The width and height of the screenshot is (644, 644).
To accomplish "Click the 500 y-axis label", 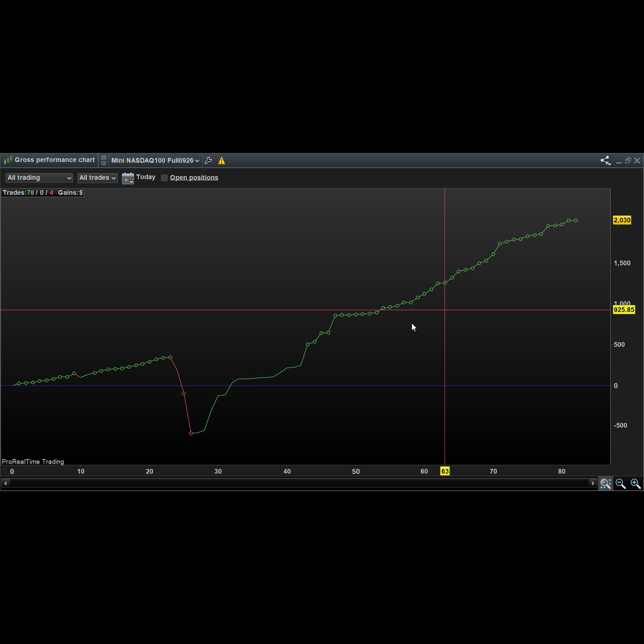I will [619, 345].
